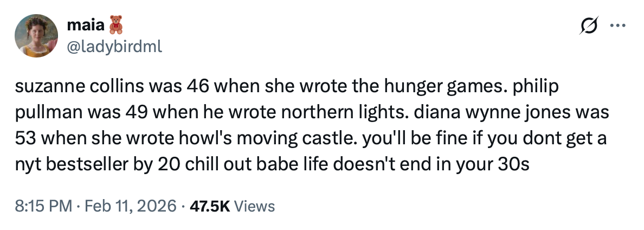
Task: Open maia's profile picture
Action: (36, 35)
